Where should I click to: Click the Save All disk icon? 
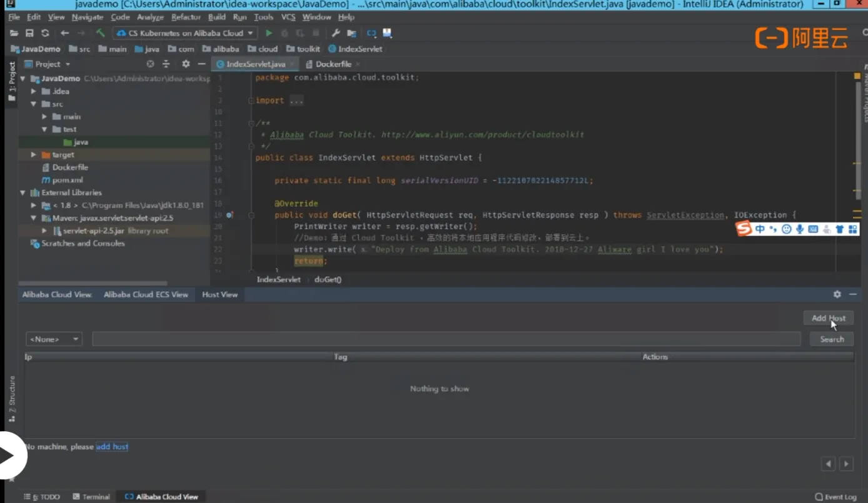(x=29, y=33)
